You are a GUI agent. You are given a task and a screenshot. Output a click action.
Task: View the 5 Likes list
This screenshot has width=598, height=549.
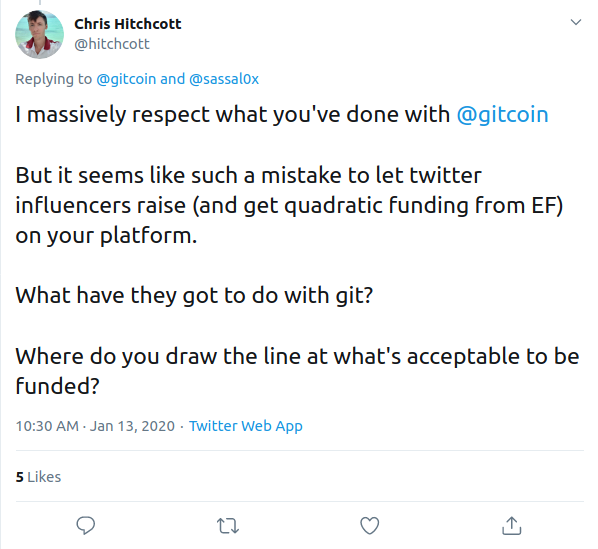click(x=38, y=477)
